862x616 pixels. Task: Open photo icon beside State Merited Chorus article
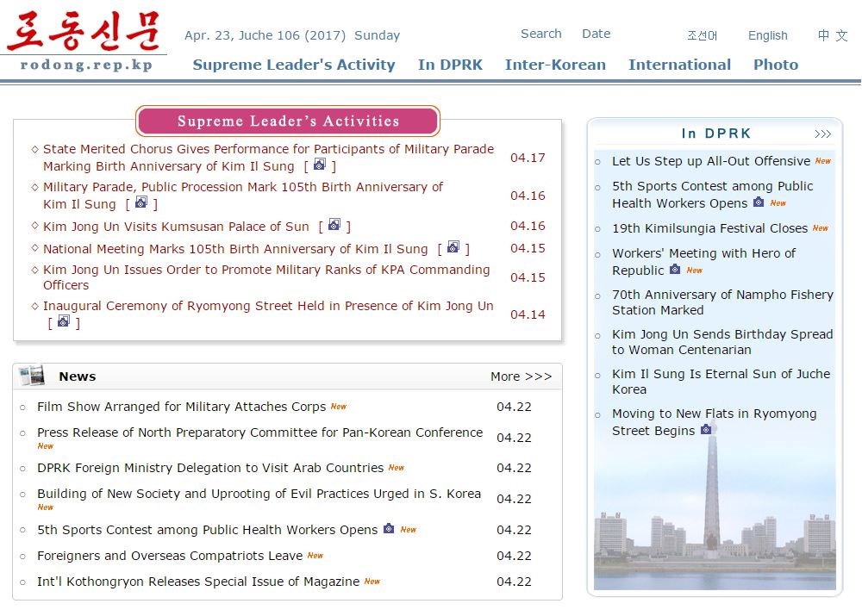click(319, 165)
